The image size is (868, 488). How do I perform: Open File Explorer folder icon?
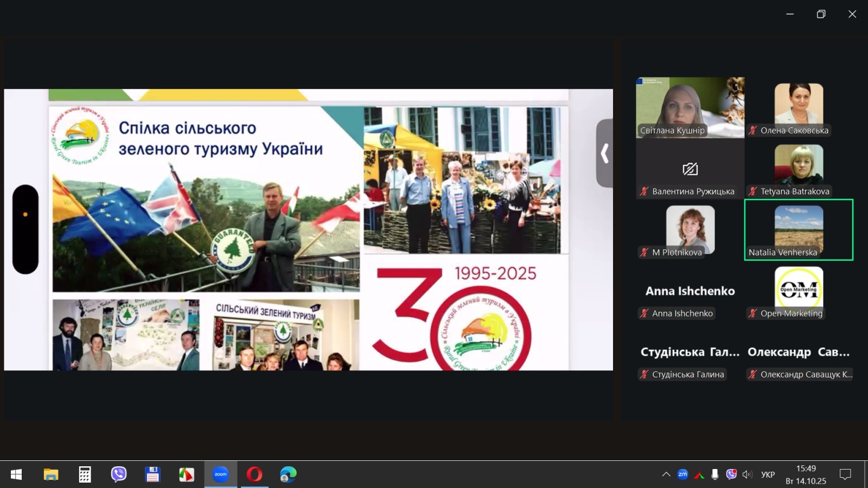[x=50, y=474]
